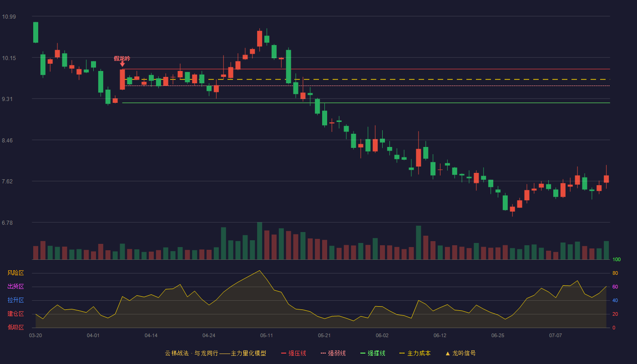Click the 03-20 date label
This screenshot has width=637, height=364.
point(35,335)
